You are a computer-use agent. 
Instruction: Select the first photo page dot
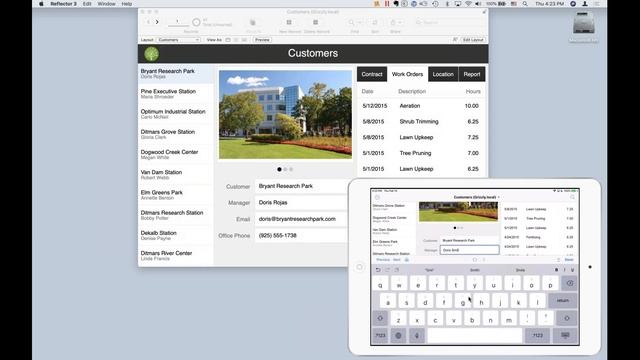tap(279, 169)
